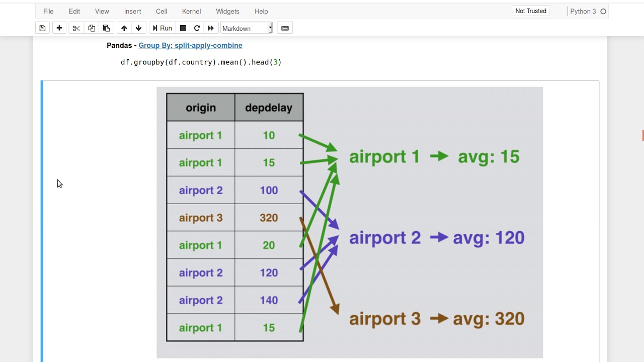Image resolution: width=644 pixels, height=362 pixels.
Task: Open the Widgets menu
Action: 227,11
